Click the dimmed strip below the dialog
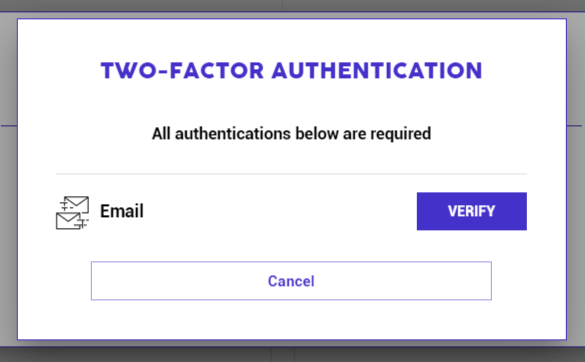This screenshot has width=585, height=362. [x=291, y=355]
